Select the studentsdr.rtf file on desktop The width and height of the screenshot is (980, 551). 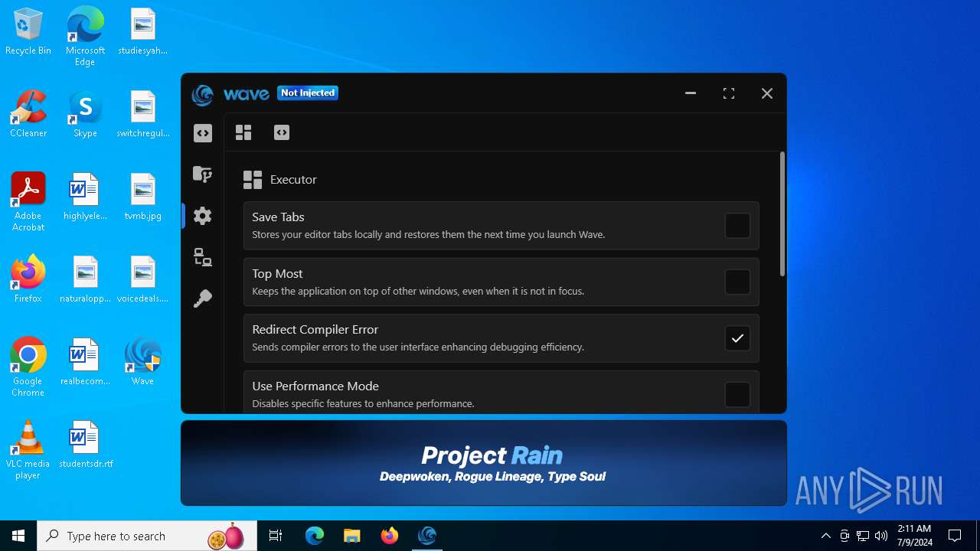85,445
